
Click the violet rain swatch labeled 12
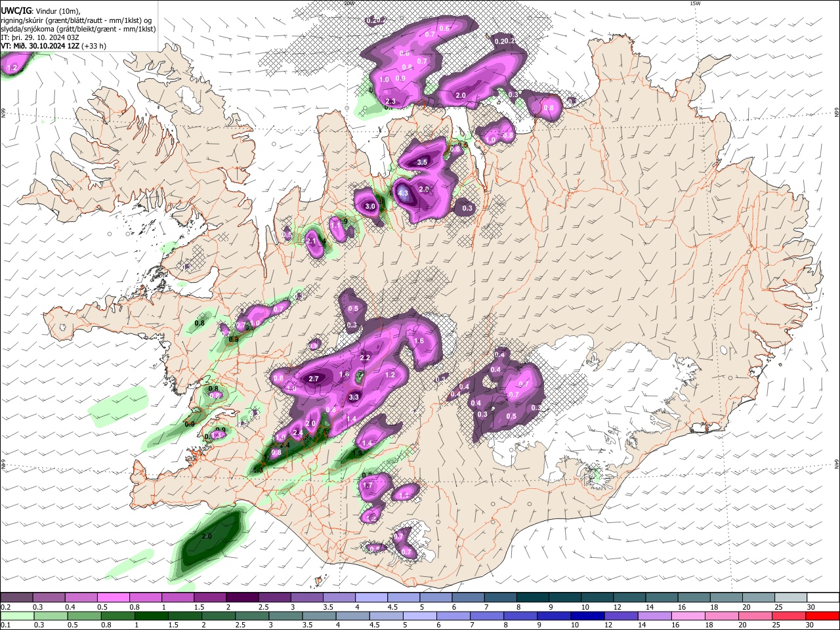[621, 616]
